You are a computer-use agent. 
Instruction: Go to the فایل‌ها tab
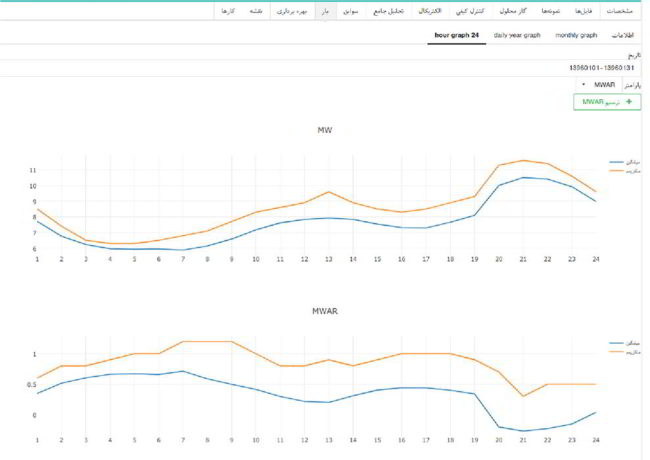[583, 11]
